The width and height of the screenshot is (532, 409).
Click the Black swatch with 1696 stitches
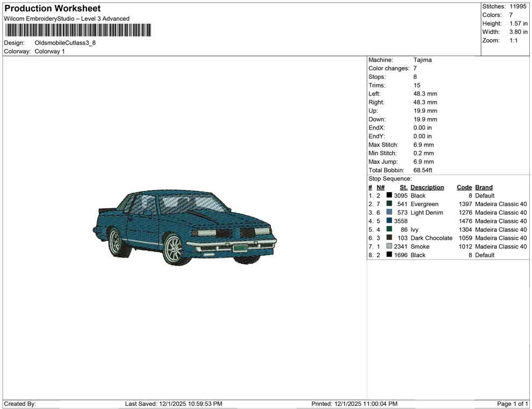coord(389,255)
